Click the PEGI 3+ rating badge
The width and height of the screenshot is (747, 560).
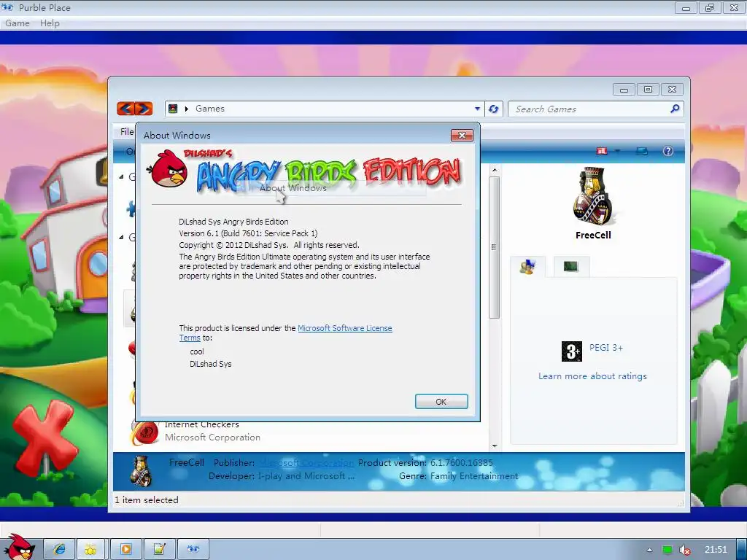(572, 351)
